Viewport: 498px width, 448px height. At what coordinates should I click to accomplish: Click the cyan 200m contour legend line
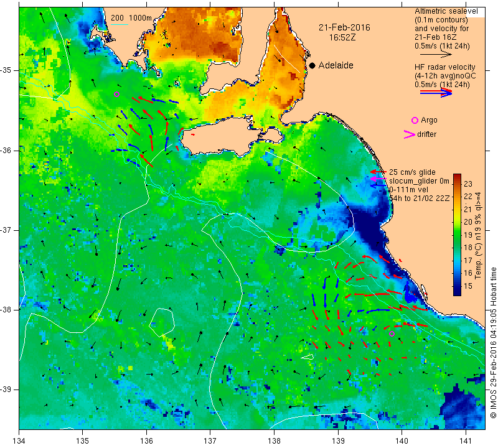[120, 24]
